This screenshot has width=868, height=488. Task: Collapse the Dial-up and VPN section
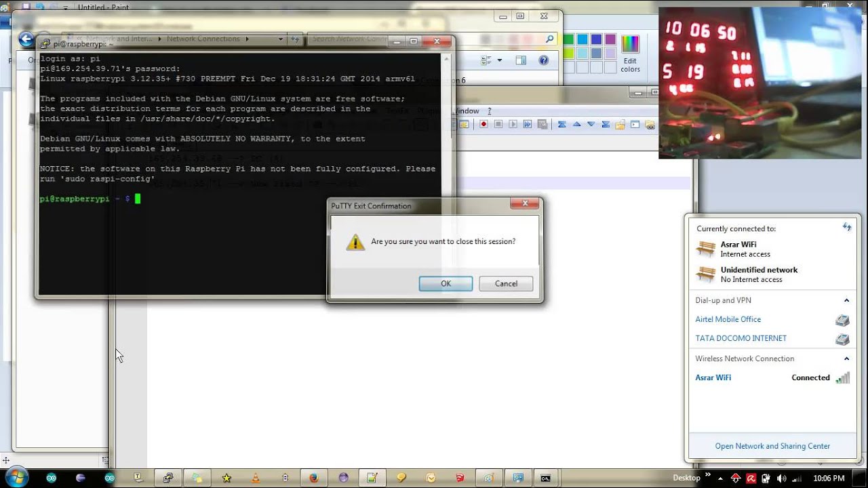tap(846, 300)
